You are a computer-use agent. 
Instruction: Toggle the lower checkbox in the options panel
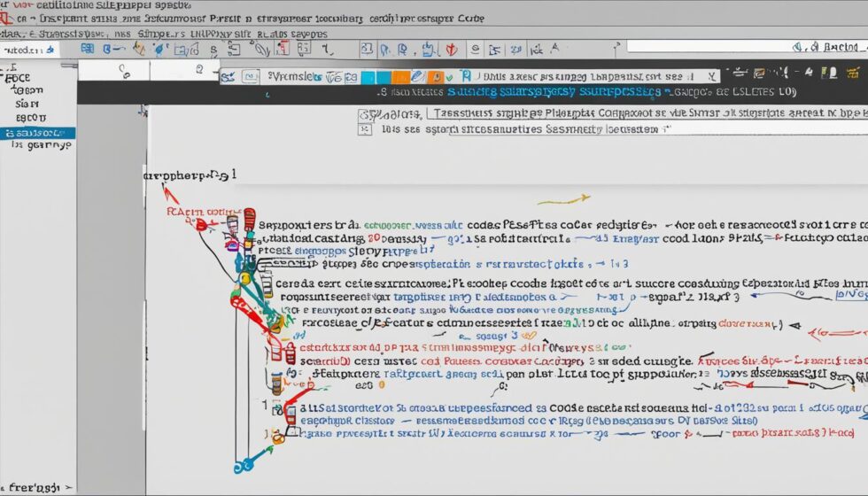tap(364, 129)
